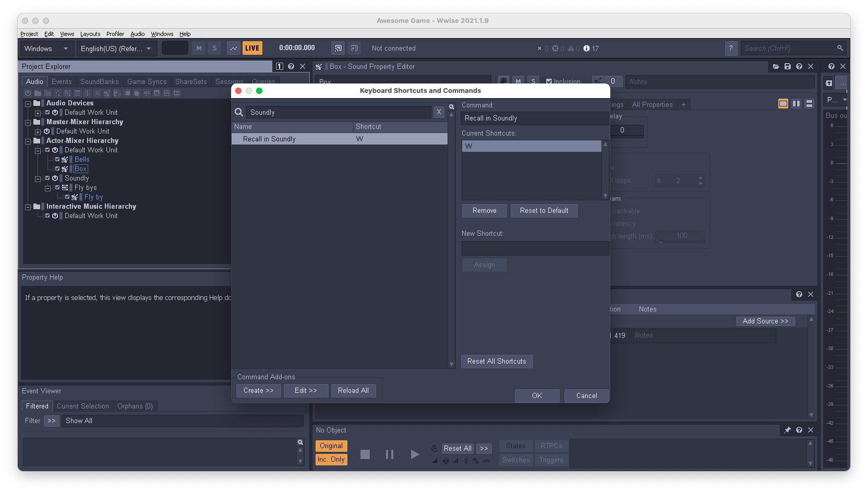
Task: Click the Sound SFX icon next to Bells
Action: click(x=65, y=160)
